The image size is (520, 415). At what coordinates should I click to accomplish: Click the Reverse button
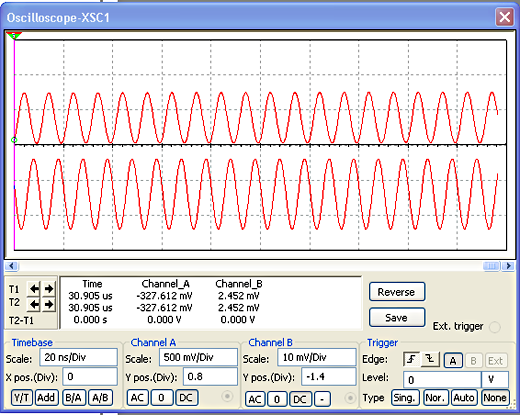tap(397, 292)
